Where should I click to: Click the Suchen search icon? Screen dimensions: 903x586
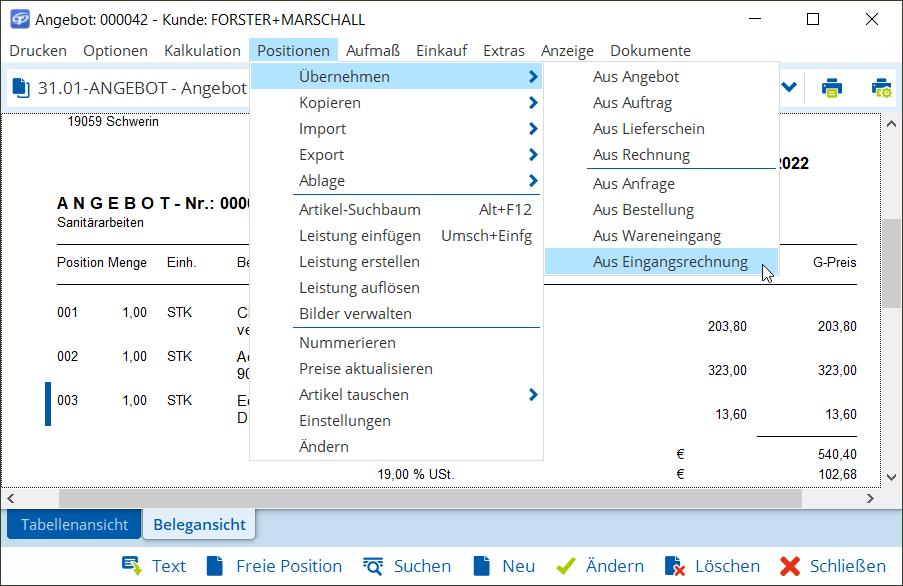(x=374, y=566)
